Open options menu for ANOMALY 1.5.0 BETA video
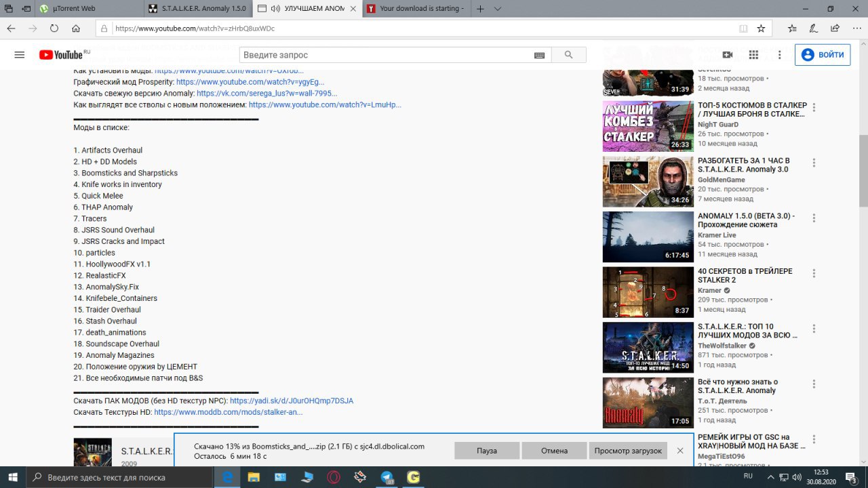 point(814,218)
